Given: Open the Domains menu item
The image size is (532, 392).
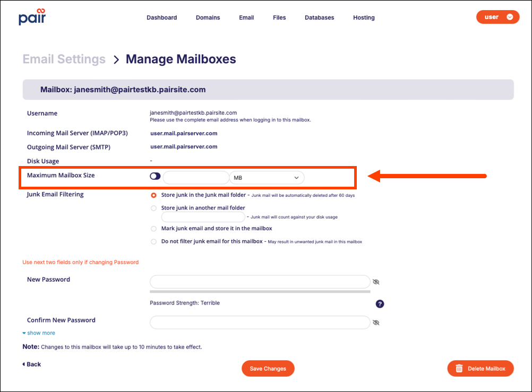Looking at the screenshot, I should [x=208, y=18].
